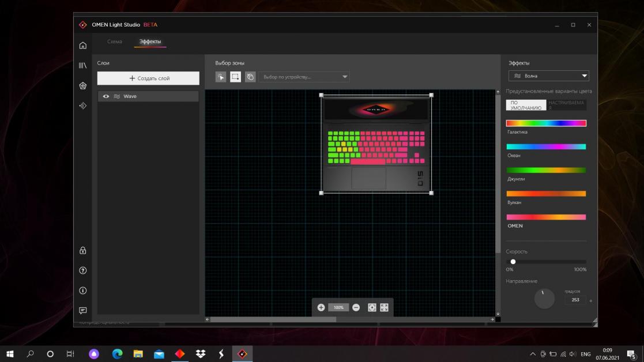
Task: Click the vertical canvas scrollbar
Action: tap(498, 175)
